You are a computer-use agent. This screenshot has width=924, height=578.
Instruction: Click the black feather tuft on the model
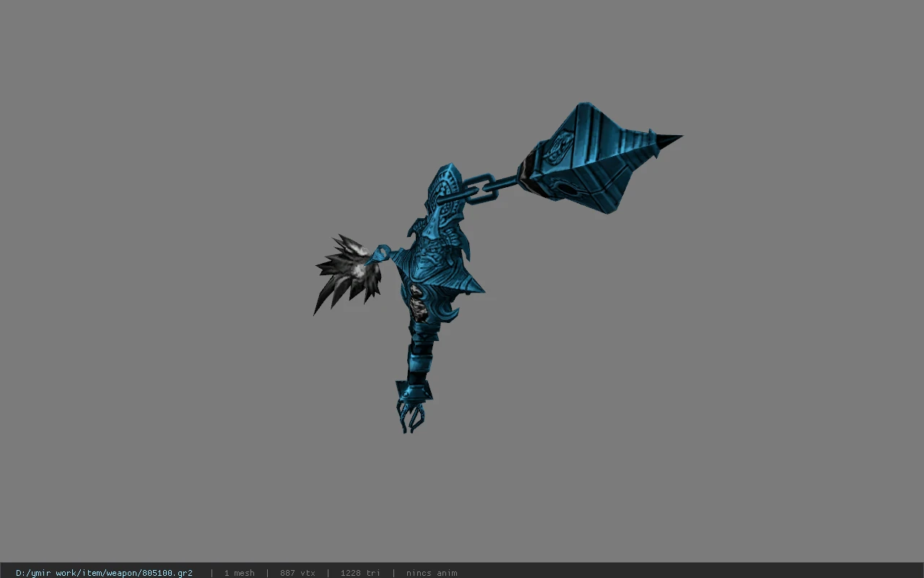[x=347, y=273]
